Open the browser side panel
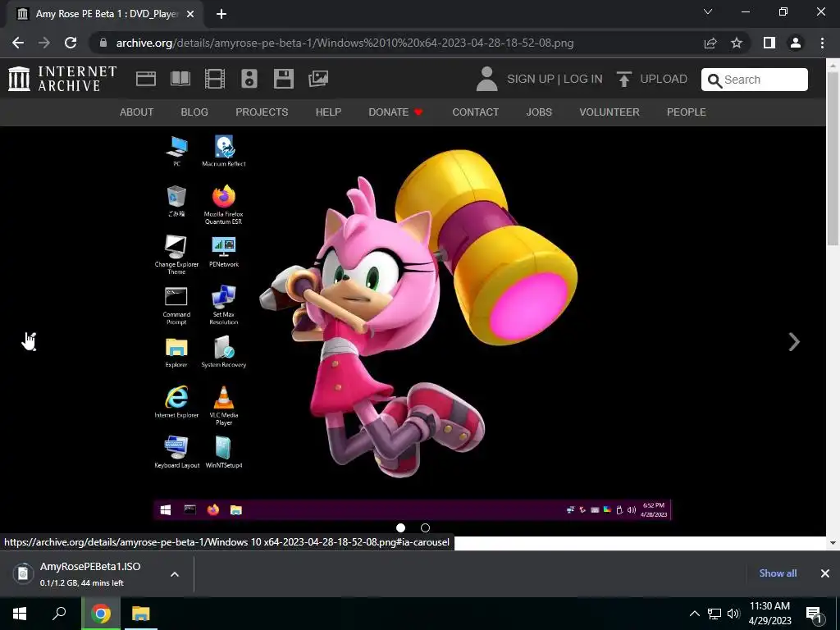 (769, 43)
